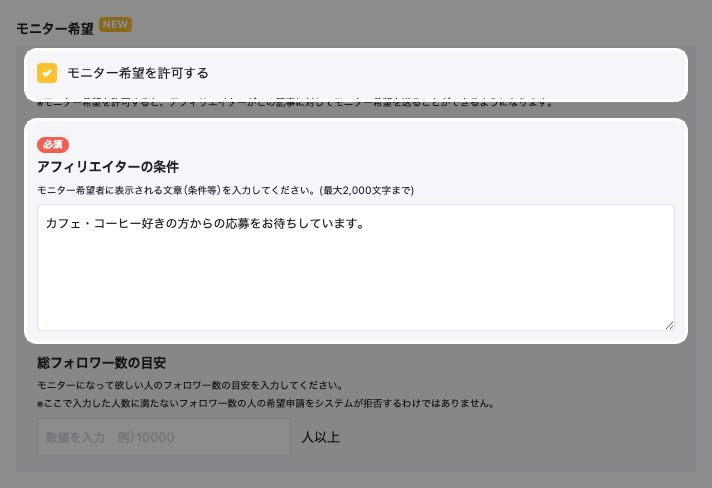Click the モニター希望を許可する label text

(138, 73)
